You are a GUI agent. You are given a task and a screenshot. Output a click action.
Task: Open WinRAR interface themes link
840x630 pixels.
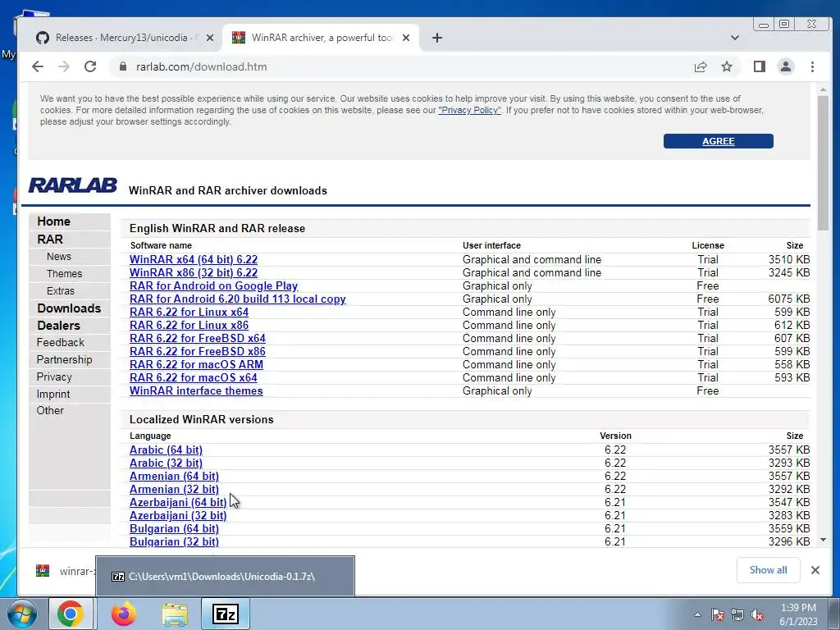(x=196, y=391)
